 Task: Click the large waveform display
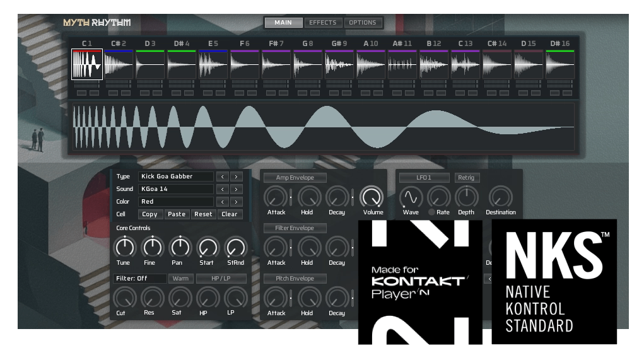click(323, 127)
